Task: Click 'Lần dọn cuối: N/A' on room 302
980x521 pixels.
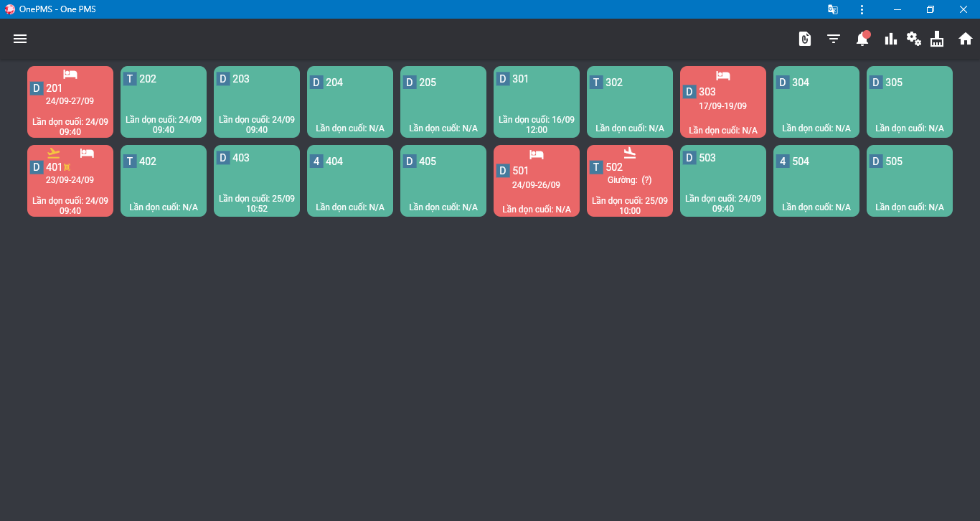Action: (x=630, y=128)
